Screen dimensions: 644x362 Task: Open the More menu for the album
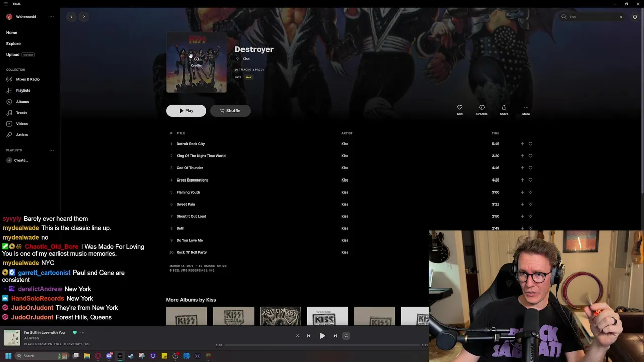coord(526,109)
